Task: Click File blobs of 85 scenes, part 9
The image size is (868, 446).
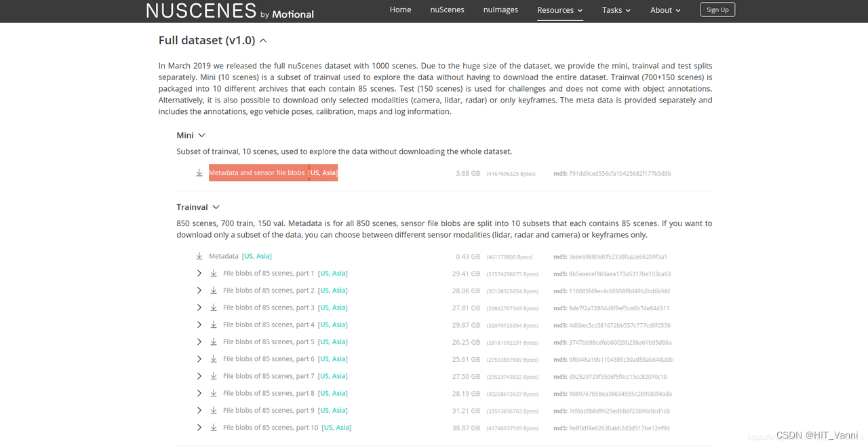Action: [269, 411]
